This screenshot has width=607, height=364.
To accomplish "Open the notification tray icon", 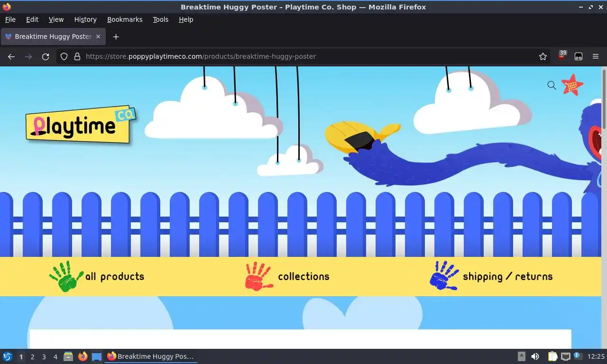I will tap(578, 356).
